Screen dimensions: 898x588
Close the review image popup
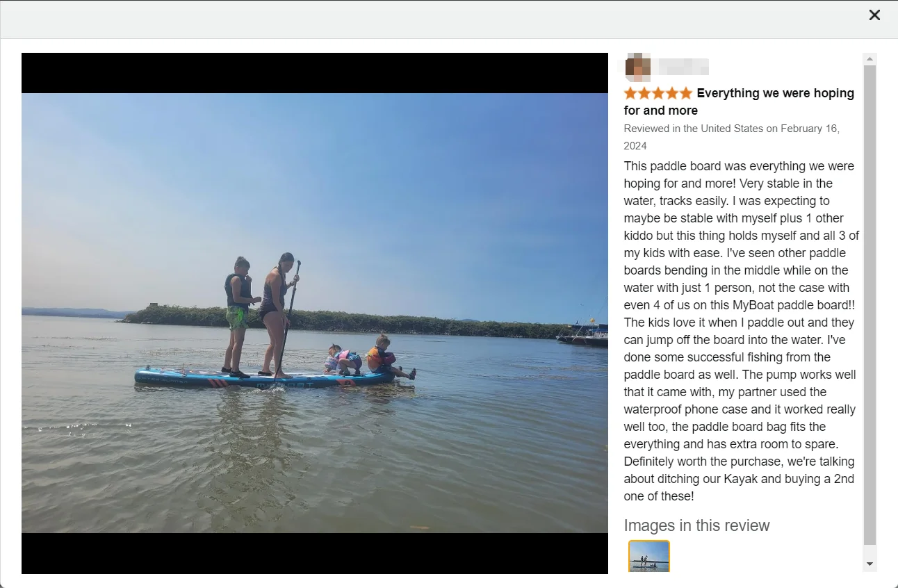pos(874,15)
